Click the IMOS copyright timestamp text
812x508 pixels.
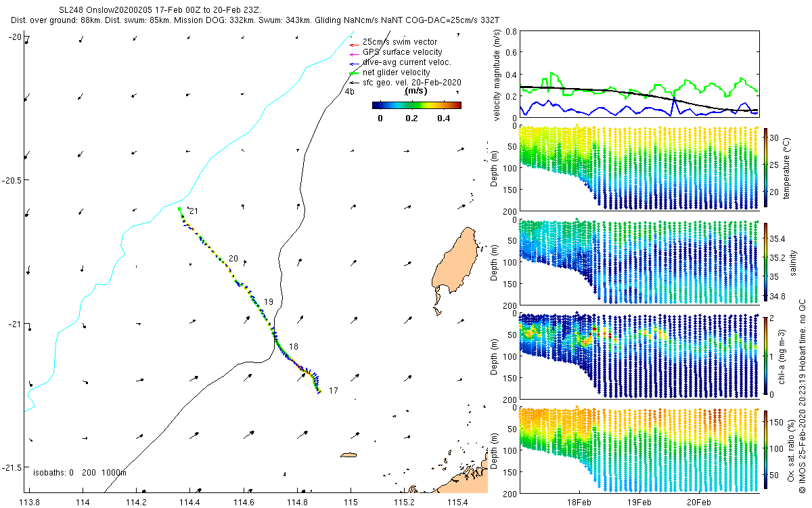(x=802, y=396)
